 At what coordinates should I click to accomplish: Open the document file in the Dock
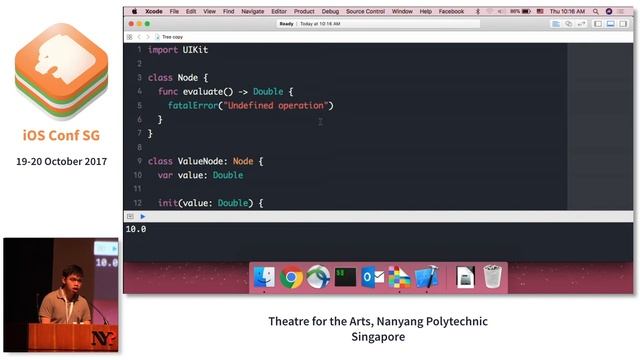[x=465, y=277]
